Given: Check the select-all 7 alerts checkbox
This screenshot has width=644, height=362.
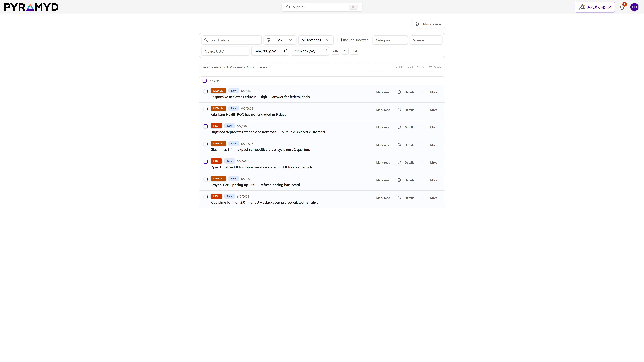Looking at the screenshot, I should coord(205,81).
